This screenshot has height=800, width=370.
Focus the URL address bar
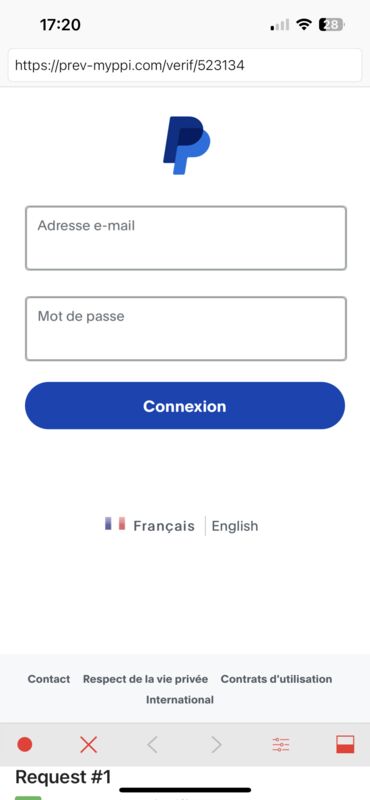tap(185, 65)
